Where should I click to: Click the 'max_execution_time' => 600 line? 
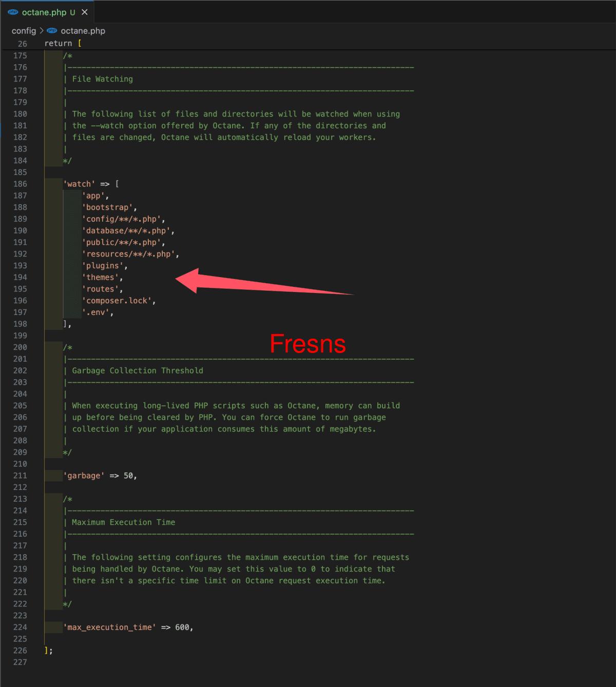pos(128,627)
